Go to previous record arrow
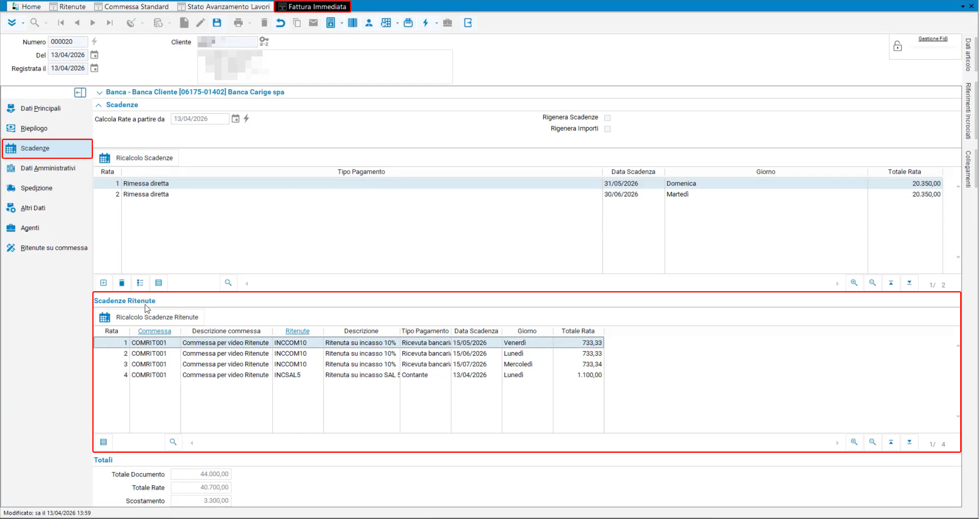980x519 pixels. pos(77,23)
